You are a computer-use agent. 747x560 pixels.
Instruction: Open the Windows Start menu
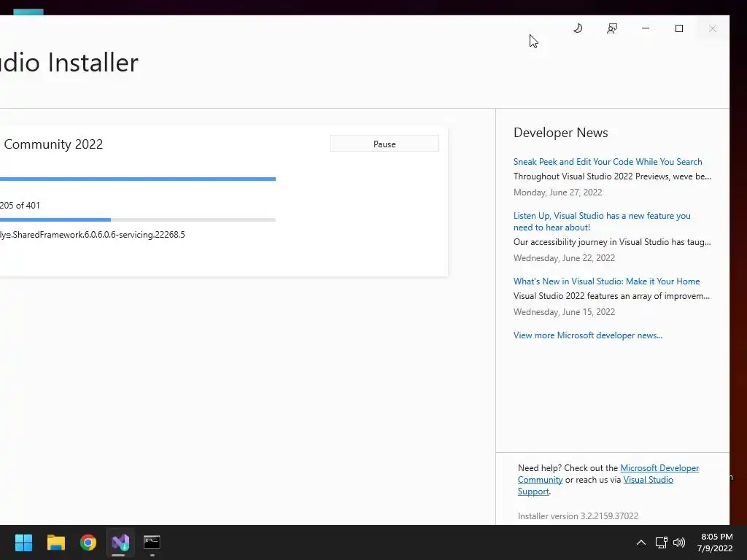point(23,542)
